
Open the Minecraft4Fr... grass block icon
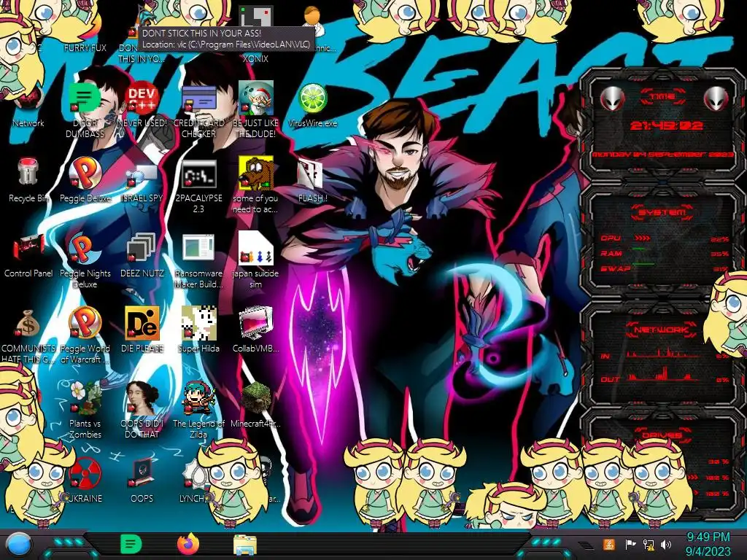tap(255, 405)
